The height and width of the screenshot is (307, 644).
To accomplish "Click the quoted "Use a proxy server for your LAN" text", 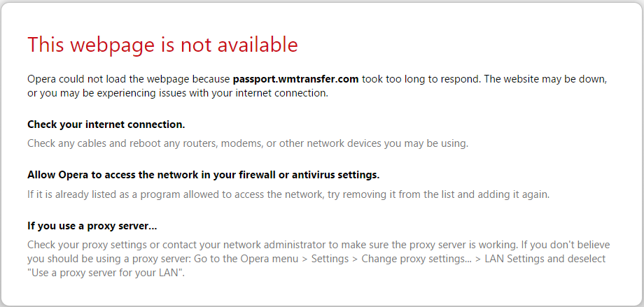I will coord(105,273).
